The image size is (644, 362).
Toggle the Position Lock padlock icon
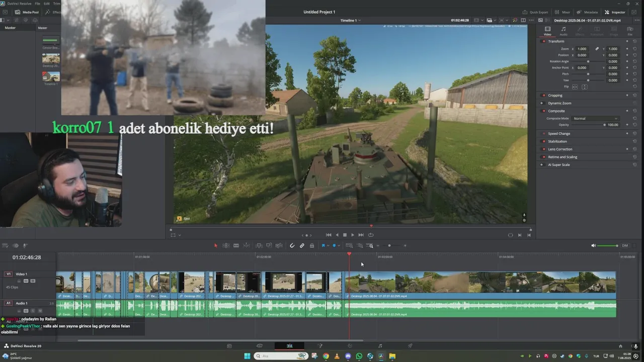coord(312,245)
